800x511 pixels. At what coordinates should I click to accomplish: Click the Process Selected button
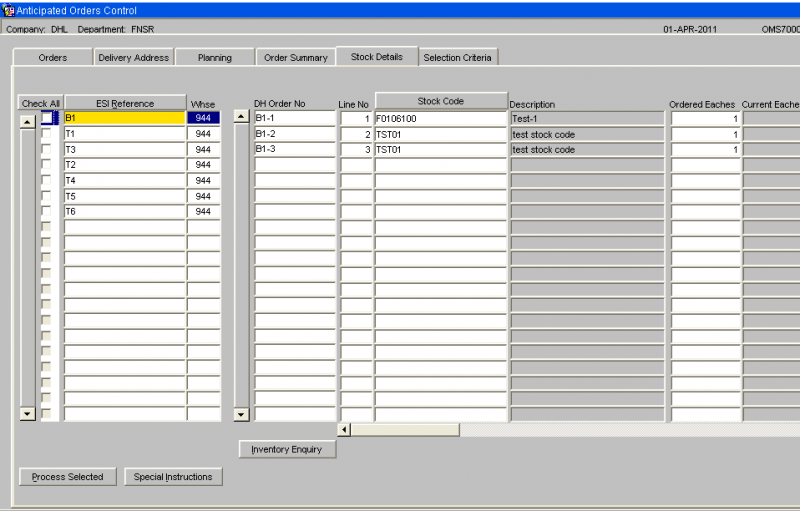(x=67, y=476)
